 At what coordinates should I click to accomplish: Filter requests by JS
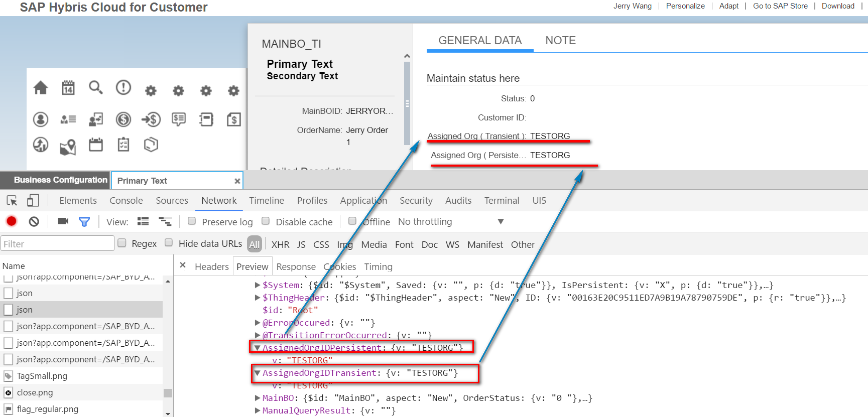point(301,245)
